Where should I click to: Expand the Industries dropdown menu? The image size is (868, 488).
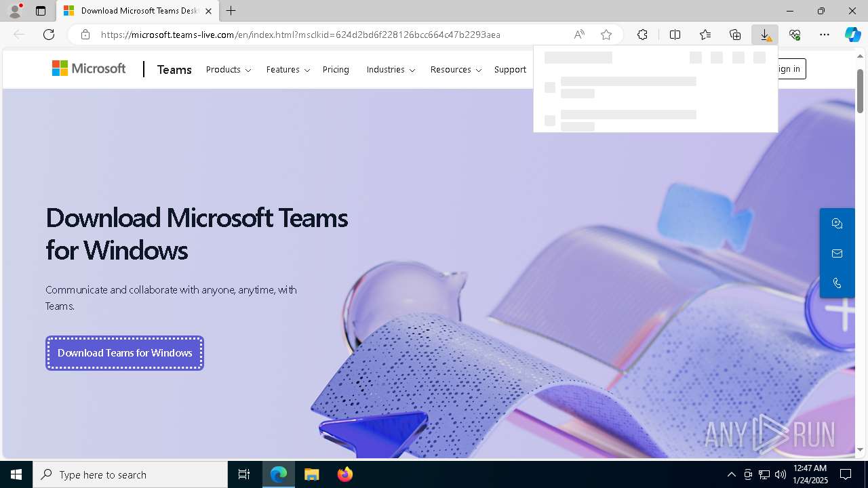click(x=391, y=69)
